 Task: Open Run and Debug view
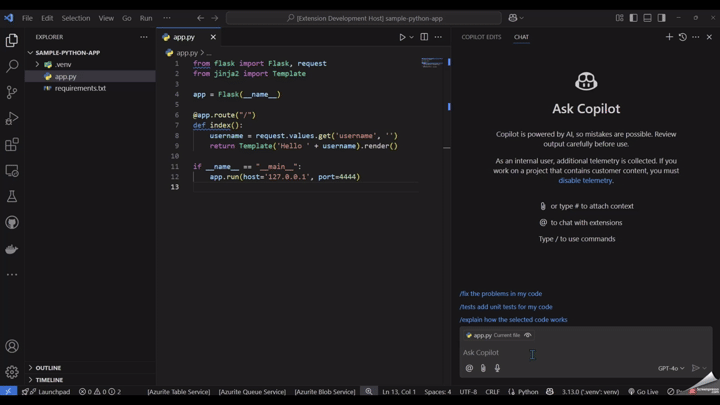click(12, 118)
